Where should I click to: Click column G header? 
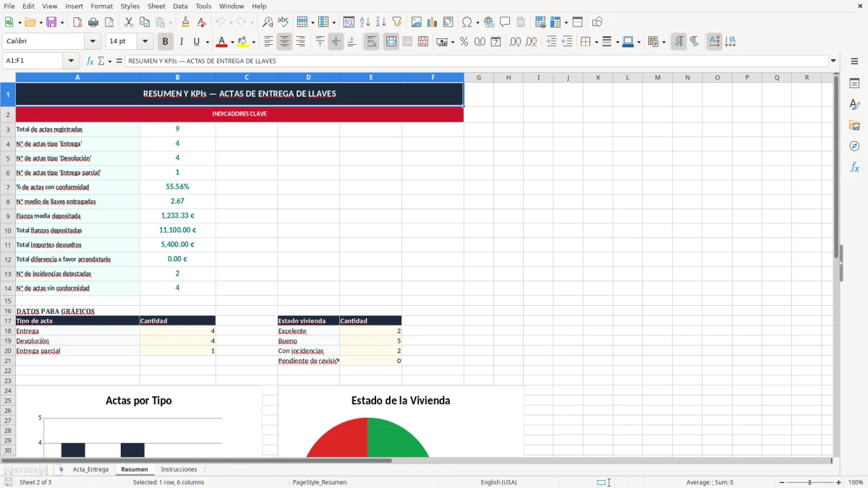tap(479, 77)
